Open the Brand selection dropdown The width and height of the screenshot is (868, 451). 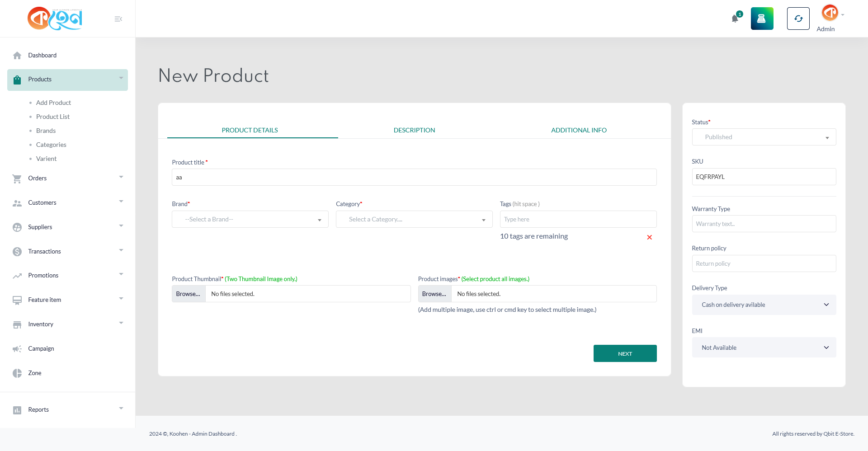250,219
